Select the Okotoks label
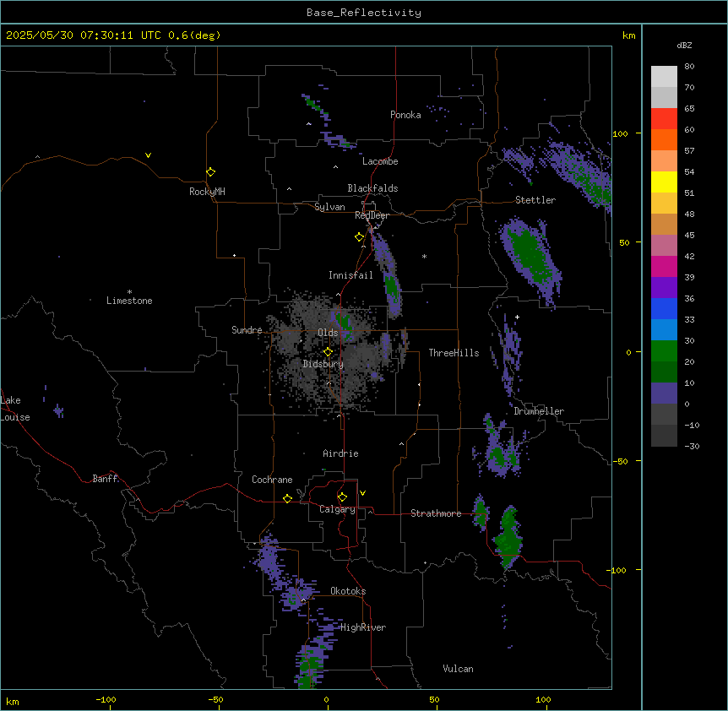728x711 pixels. pos(348,591)
